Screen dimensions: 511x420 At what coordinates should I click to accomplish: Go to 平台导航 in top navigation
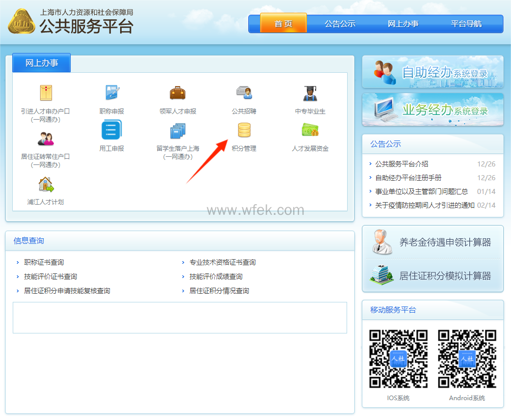coord(466,24)
